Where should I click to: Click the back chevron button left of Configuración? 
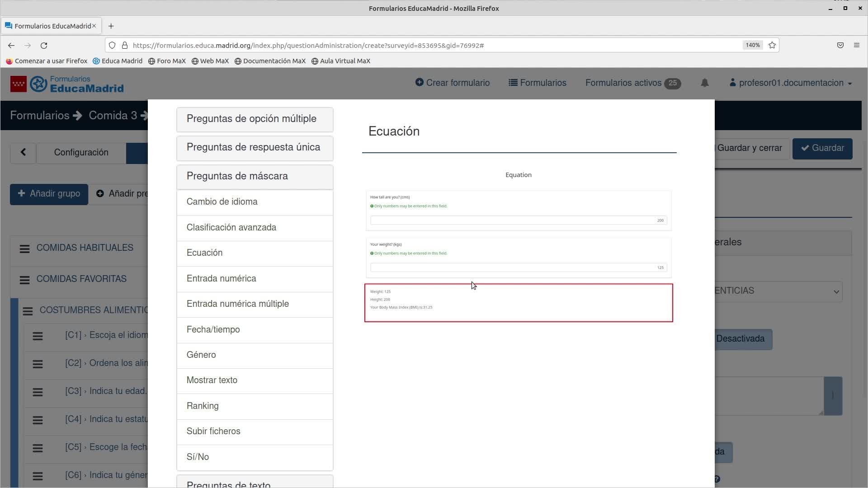23,153
